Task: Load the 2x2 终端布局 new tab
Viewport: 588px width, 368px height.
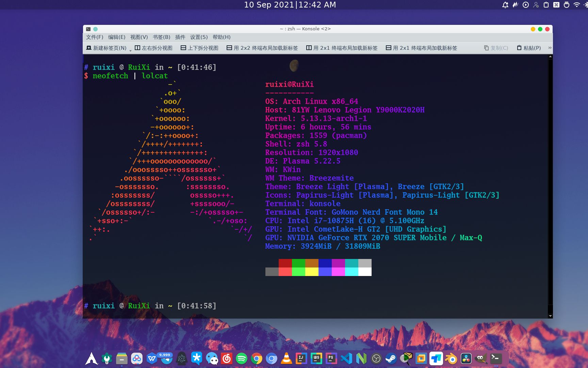Action: (x=262, y=48)
